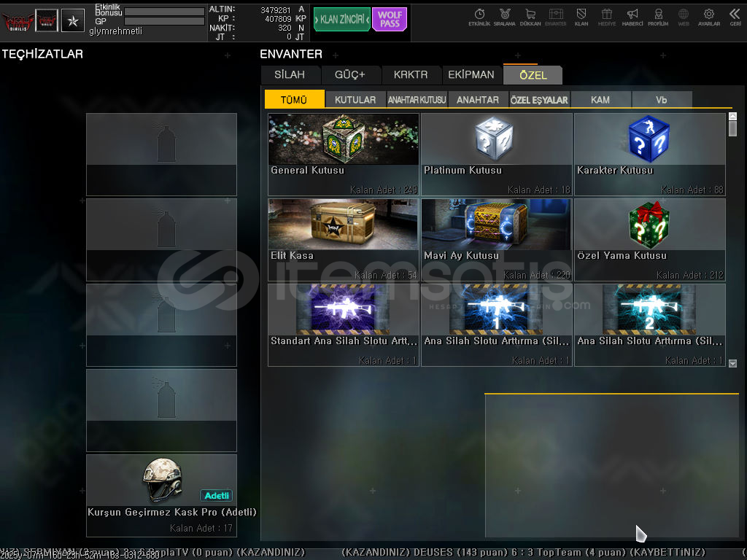Open the ANAHTAR keys filter
Screen dimensions: 747x560
coord(478,99)
